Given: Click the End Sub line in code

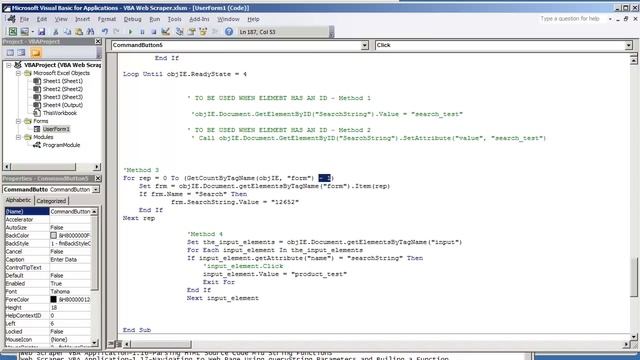Looking at the screenshot, I should click(x=137, y=330).
